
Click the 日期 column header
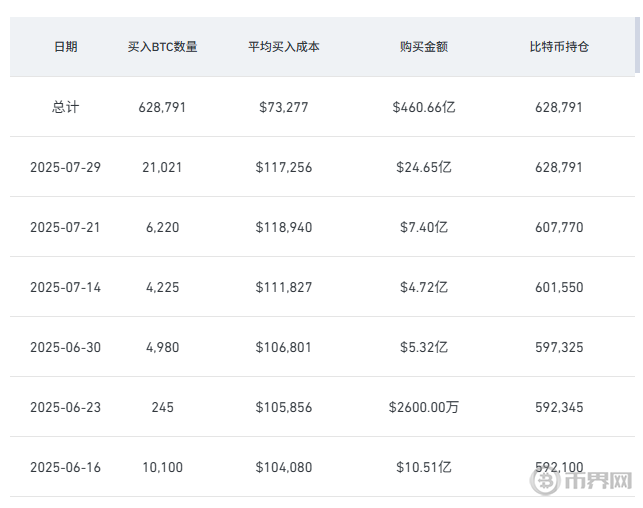(x=65, y=47)
